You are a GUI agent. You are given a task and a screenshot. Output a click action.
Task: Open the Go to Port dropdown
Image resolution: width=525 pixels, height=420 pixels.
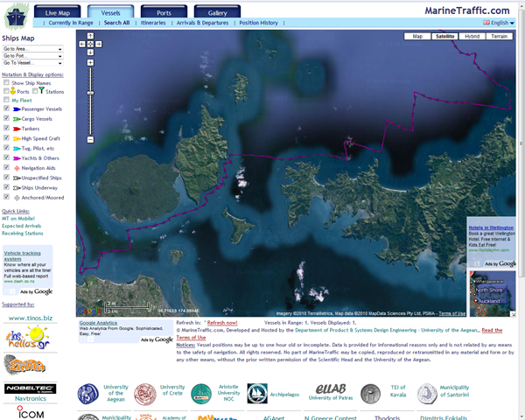pyautogui.click(x=32, y=56)
